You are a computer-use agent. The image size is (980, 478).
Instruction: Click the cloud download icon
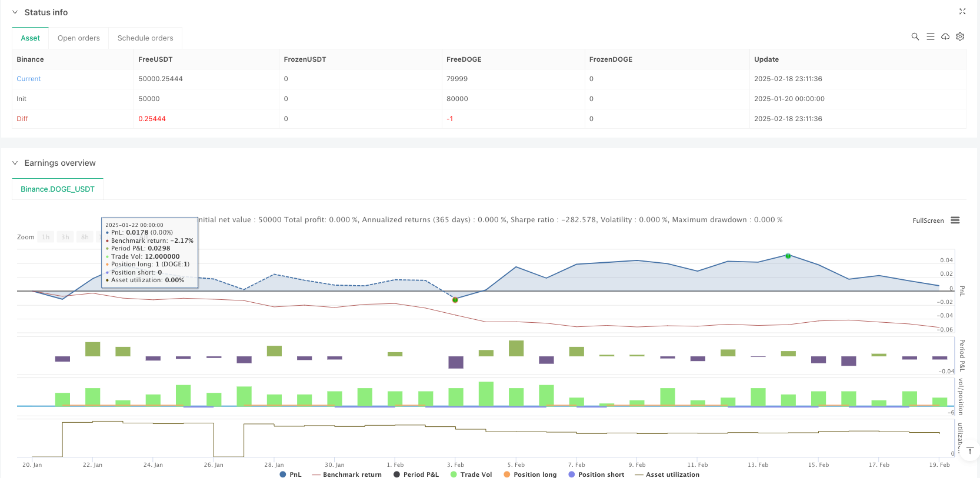(945, 36)
